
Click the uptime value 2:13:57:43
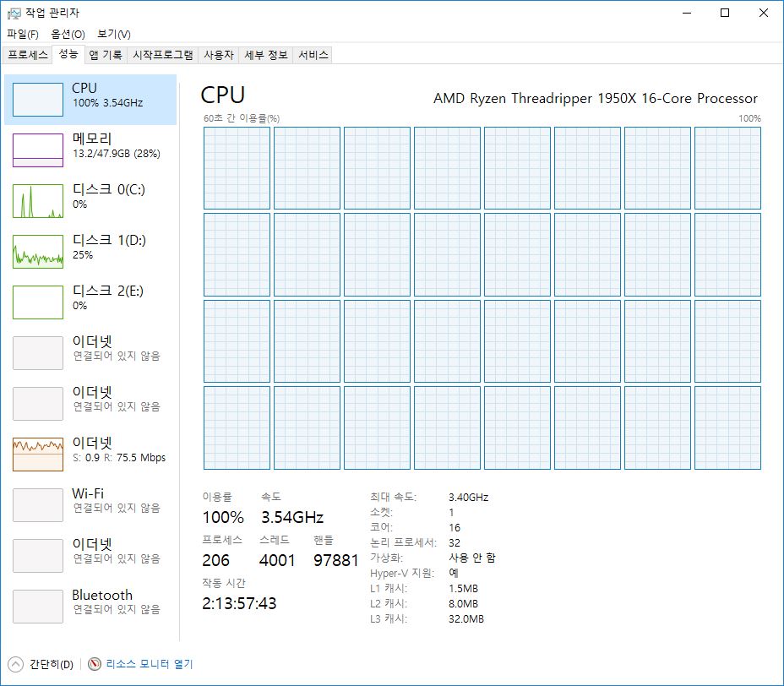pos(239,603)
